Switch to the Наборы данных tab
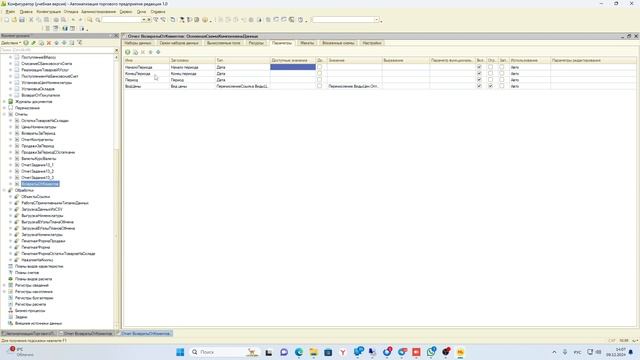This screenshot has width=640, height=360. (138, 43)
